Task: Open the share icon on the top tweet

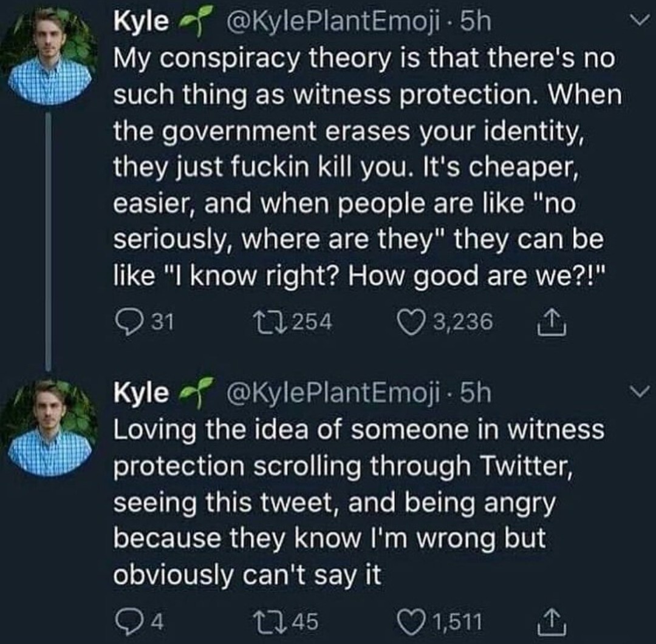Action: click(x=550, y=321)
